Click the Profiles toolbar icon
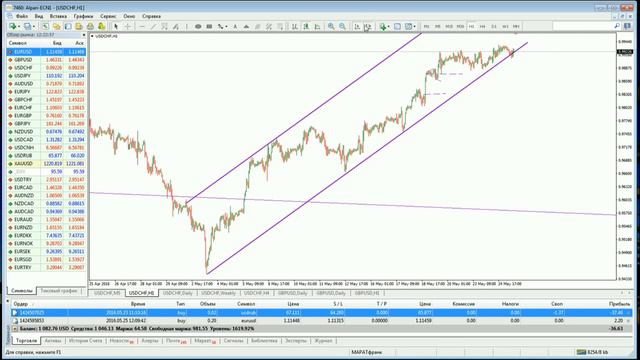The height and width of the screenshot is (360, 640). pyautogui.click(x=27, y=27)
